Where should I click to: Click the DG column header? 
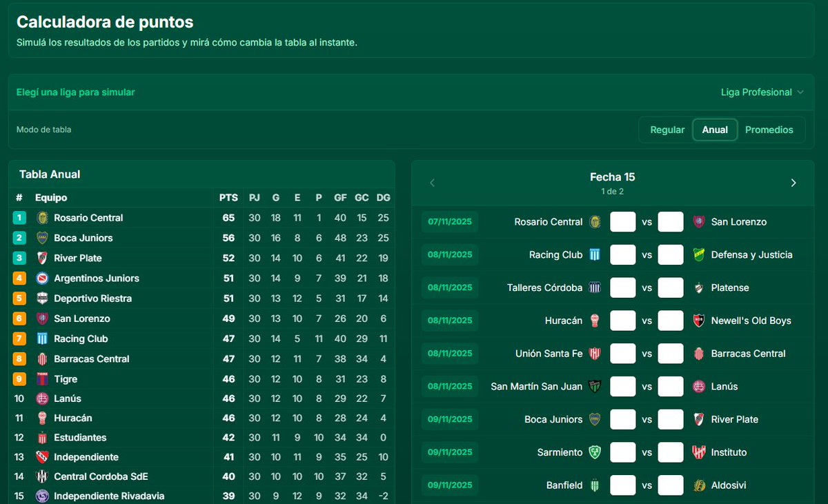click(384, 198)
